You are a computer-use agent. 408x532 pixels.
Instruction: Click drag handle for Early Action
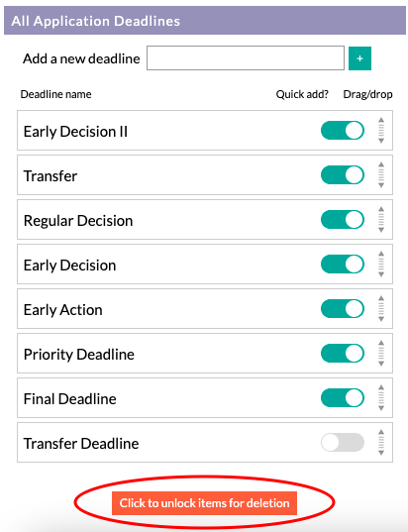pos(381,308)
